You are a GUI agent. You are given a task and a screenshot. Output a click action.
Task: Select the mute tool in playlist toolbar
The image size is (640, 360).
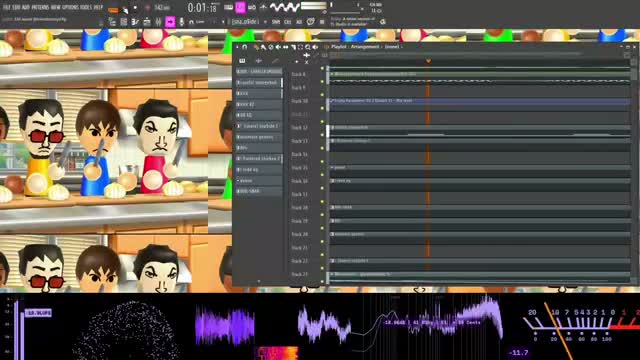pyautogui.click(x=278, y=47)
